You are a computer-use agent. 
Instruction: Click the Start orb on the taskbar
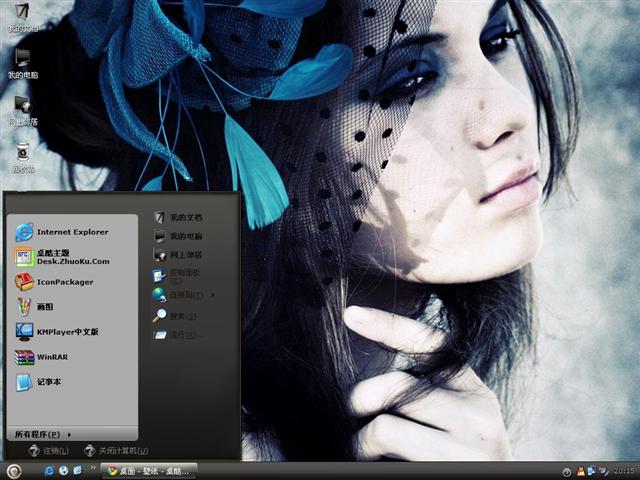[x=13, y=471]
